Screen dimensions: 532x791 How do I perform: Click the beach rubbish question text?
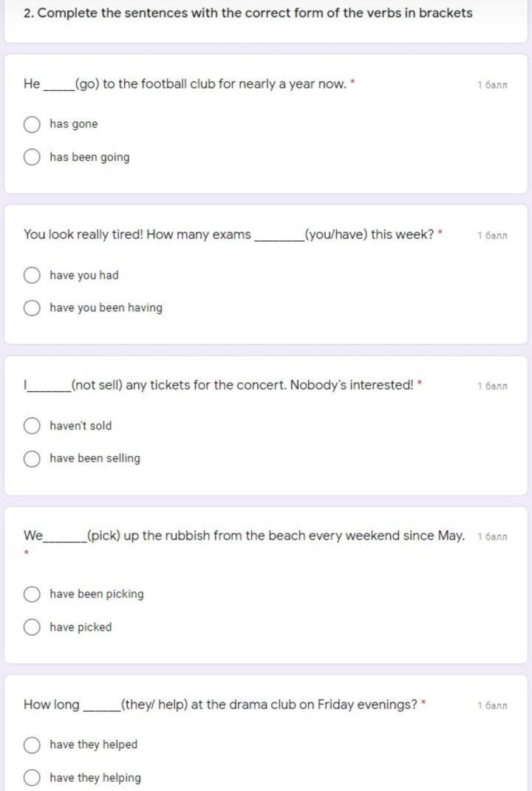coord(244,536)
